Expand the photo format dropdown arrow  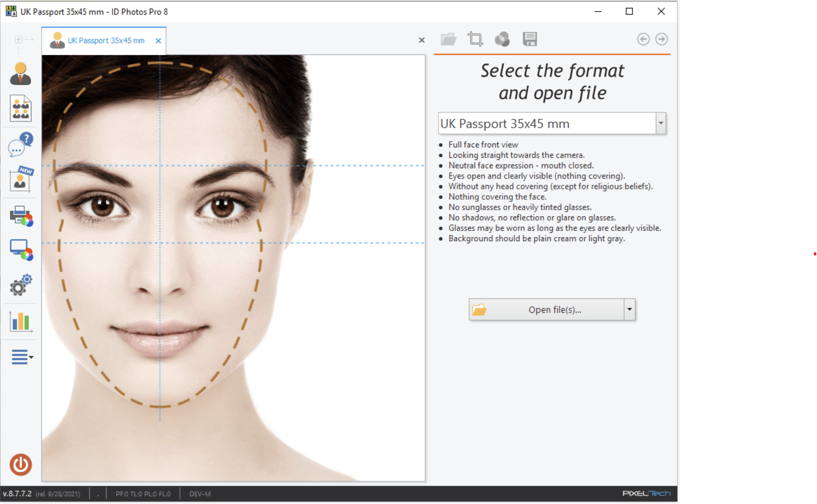661,123
